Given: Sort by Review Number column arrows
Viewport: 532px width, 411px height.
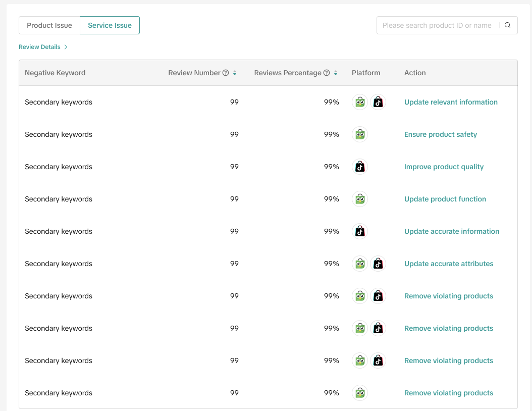Looking at the screenshot, I should [x=235, y=73].
